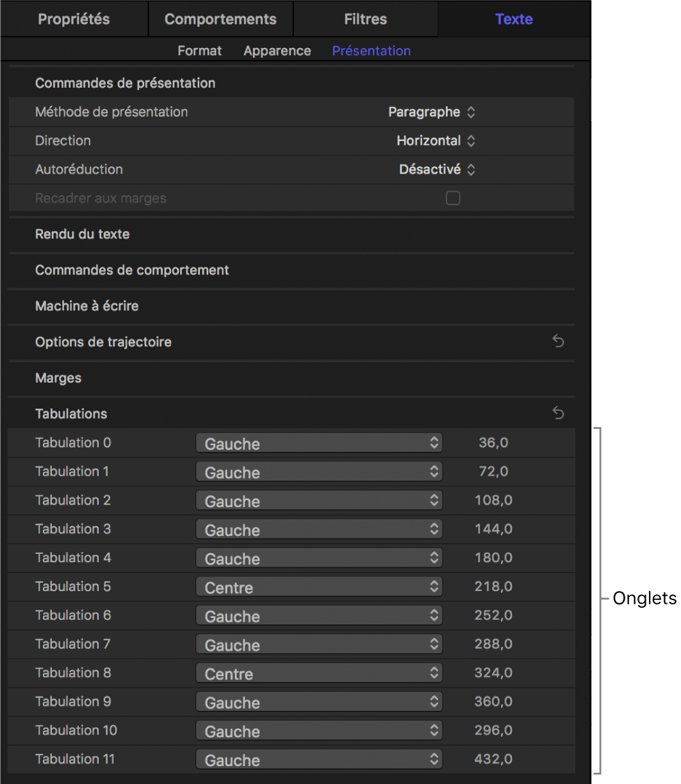Switch to the Propriétés tab
681x784 pixels.
pos(74,19)
